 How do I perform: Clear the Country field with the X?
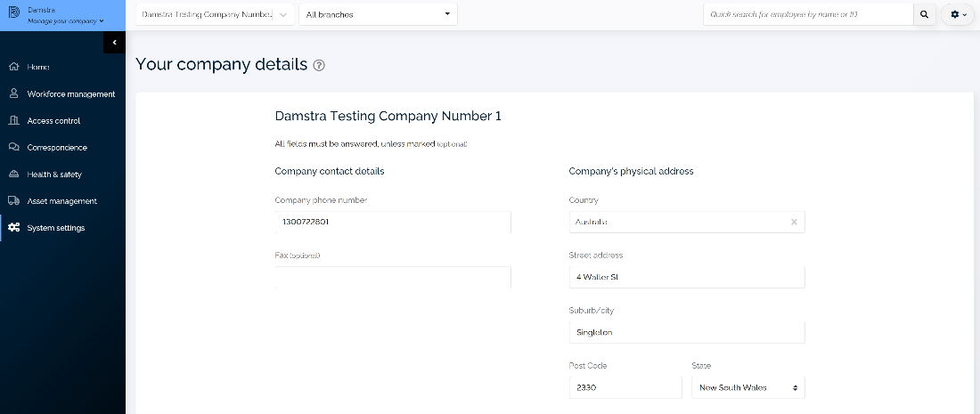coord(794,222)
